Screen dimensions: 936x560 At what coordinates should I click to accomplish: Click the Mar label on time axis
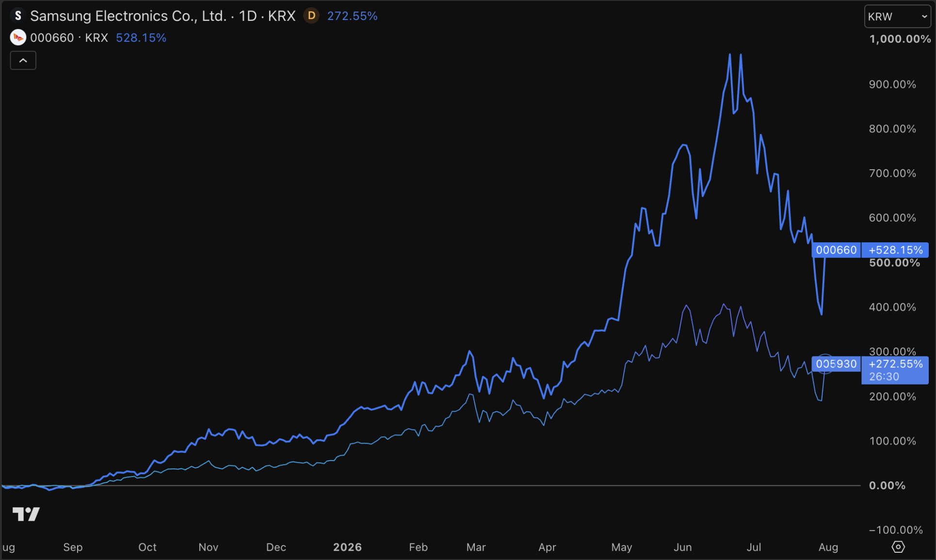[476, 547]
